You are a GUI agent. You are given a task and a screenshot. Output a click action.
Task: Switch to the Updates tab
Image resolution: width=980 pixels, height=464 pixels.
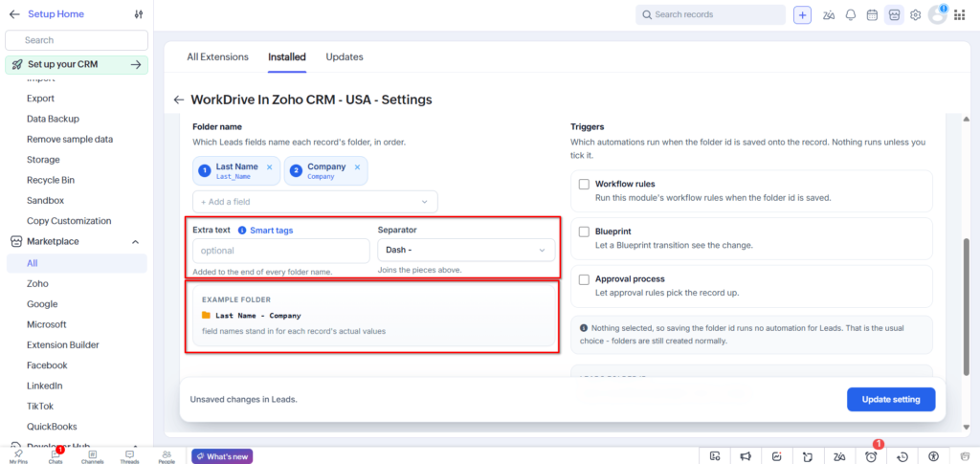point(345,56)
